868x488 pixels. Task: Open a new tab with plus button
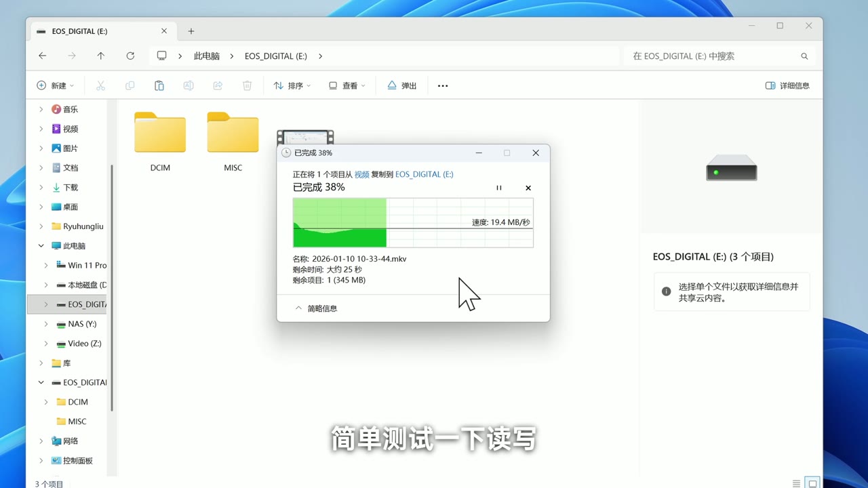(x=191, y=31)
